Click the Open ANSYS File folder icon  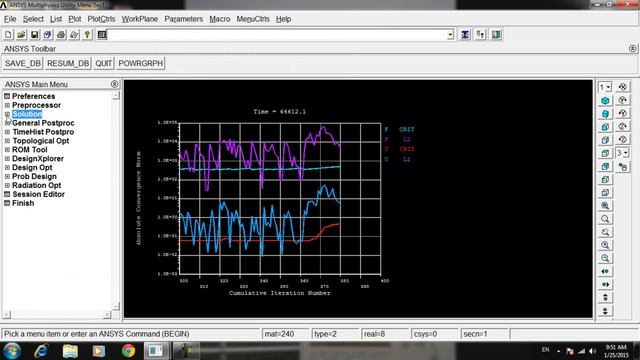click(x=21, y=35)
